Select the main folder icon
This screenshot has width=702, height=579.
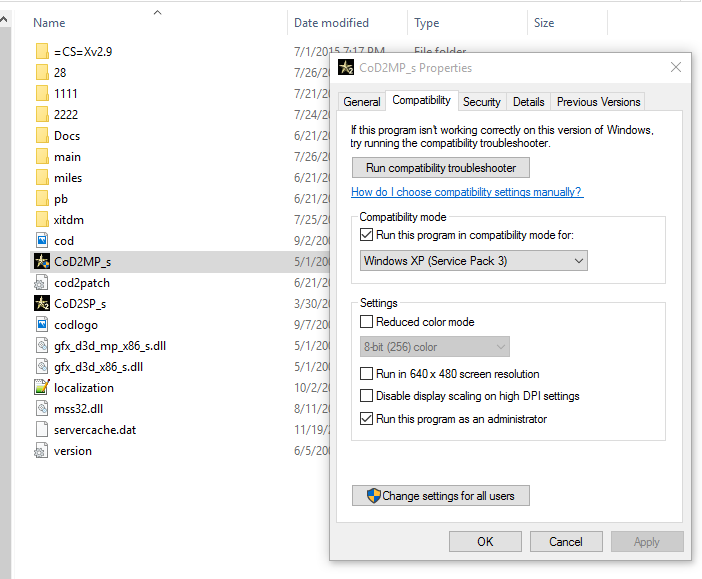[42, 157]
